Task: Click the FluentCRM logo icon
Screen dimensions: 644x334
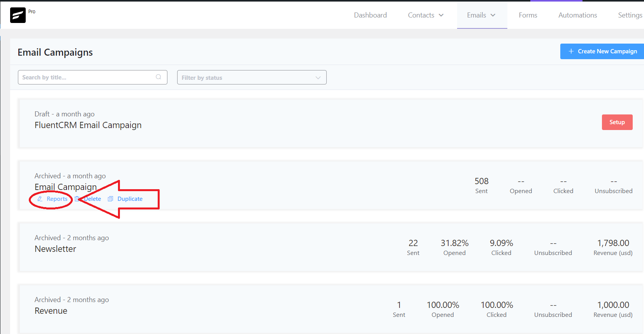Action: click(x=18, y=15)
